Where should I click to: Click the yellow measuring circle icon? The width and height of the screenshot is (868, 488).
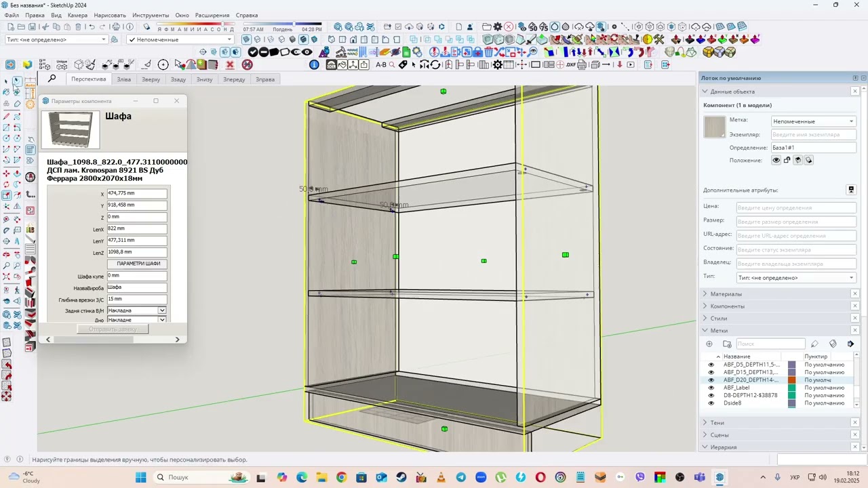pyautogui.click(x=647, y=39)
